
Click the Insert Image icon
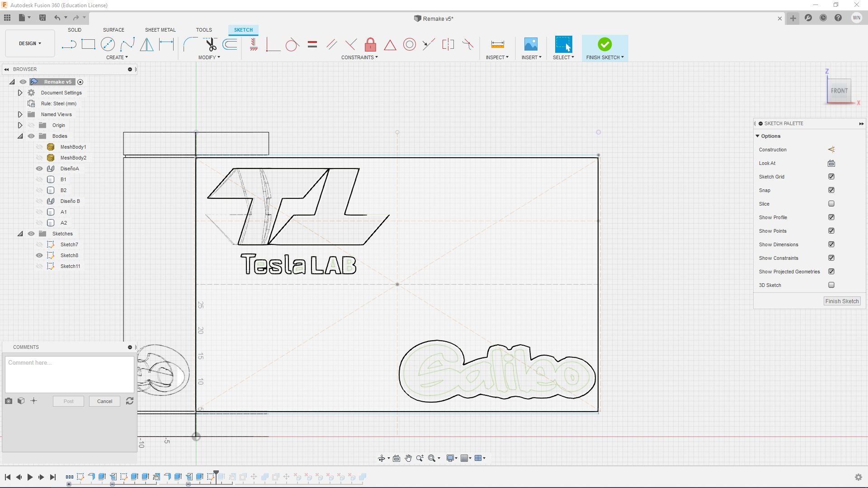[531, 44]
